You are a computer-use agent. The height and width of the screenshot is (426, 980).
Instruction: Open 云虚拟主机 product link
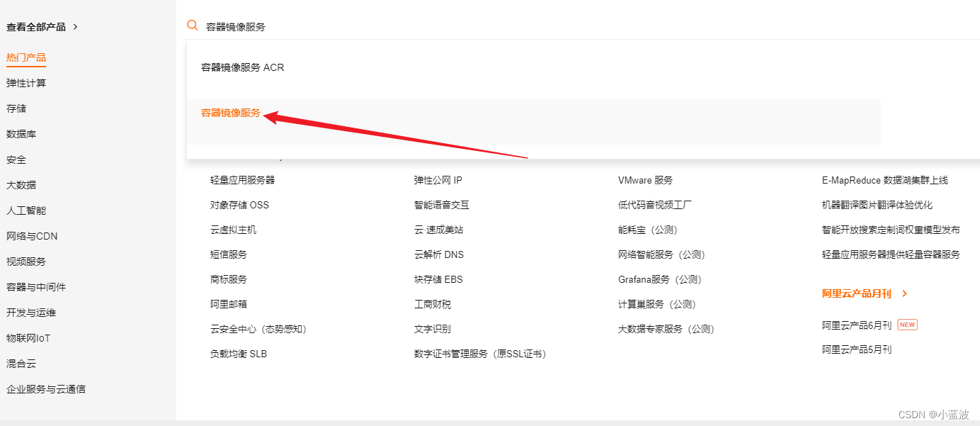[x=233, y=230]
